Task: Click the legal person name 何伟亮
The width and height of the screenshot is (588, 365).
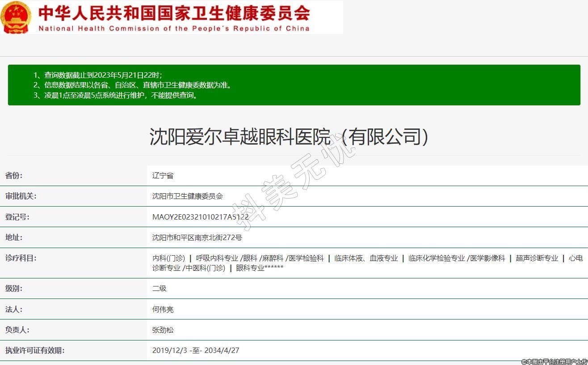Action: 163,309
